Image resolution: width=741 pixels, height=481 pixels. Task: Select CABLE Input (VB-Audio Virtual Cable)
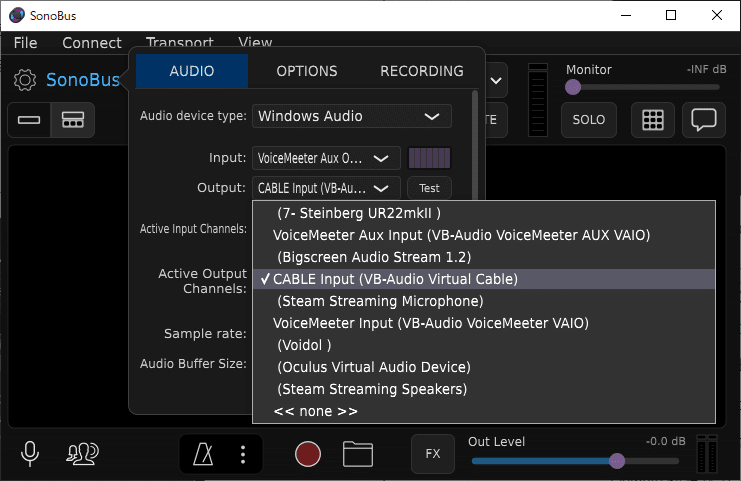(x=484, y=279)
